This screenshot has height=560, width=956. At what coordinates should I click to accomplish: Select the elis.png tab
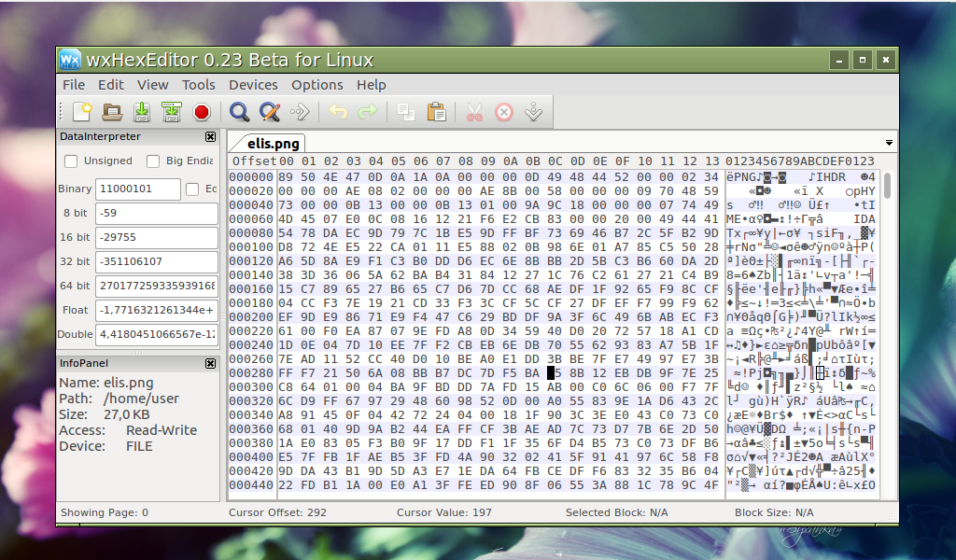point(274,144)
